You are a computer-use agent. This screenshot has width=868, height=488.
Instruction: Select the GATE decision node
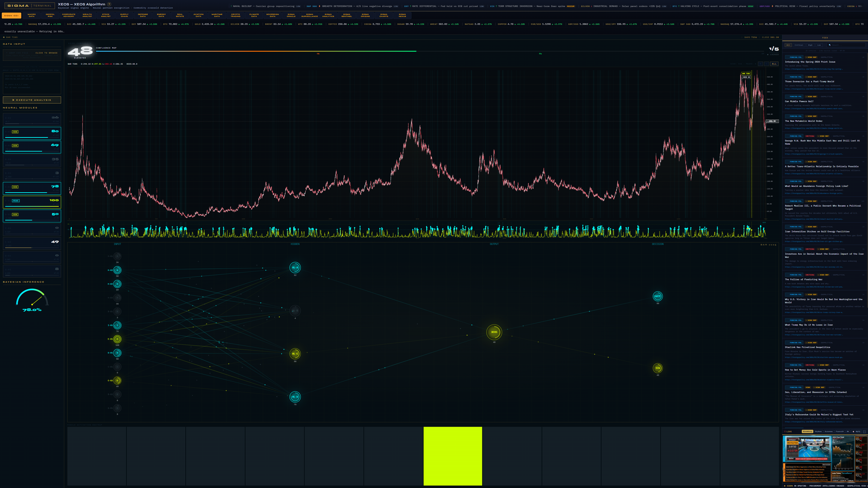pyautogui.click(x=657, y=296)
